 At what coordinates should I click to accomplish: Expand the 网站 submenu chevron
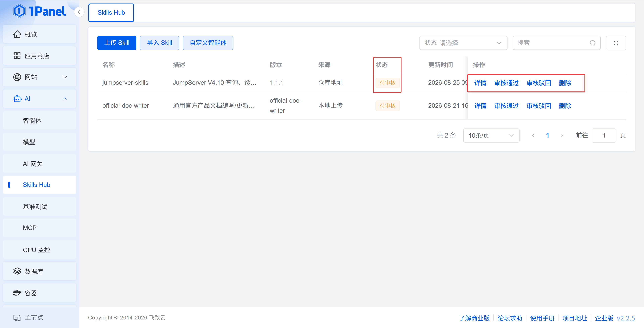click(x=65, y=77)
